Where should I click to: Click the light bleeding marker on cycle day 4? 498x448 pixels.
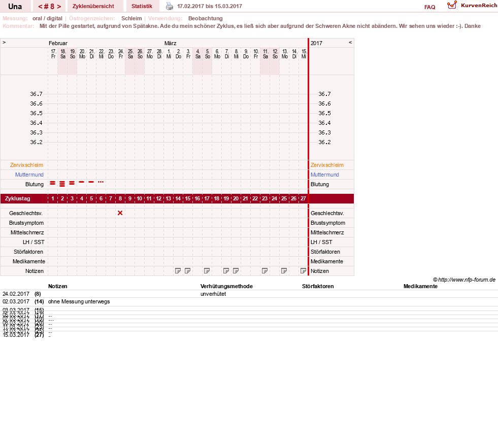point(82,182)
